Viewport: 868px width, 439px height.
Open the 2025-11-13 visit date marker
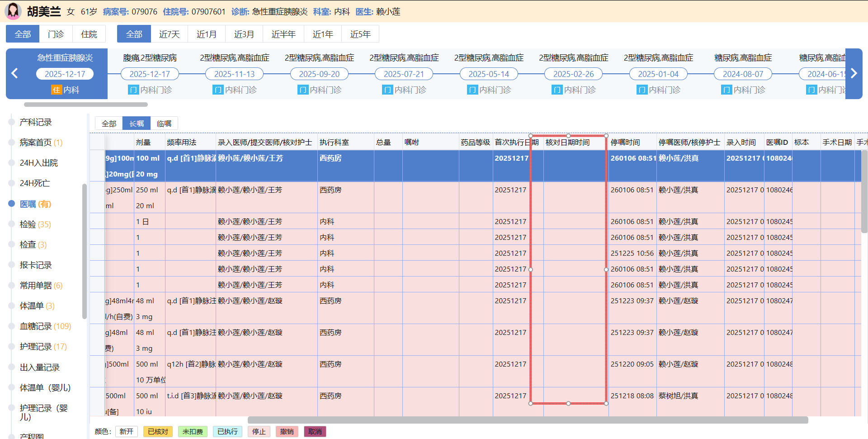(235, 74)
